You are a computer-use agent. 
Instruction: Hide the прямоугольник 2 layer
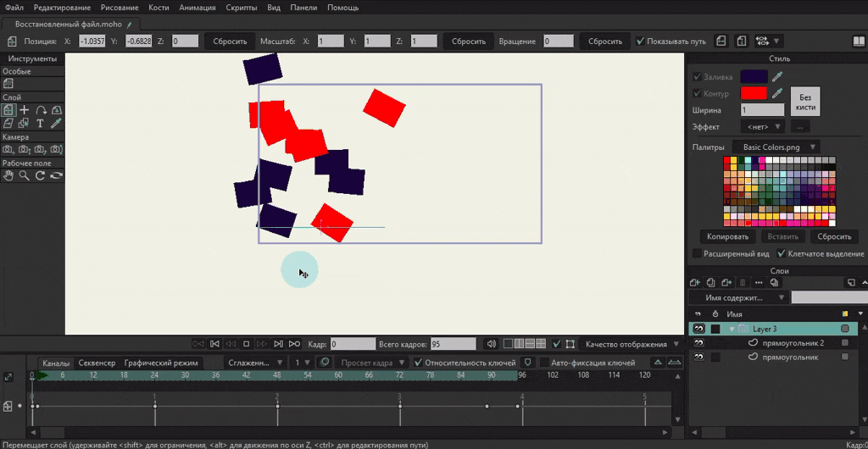(699, 343)
